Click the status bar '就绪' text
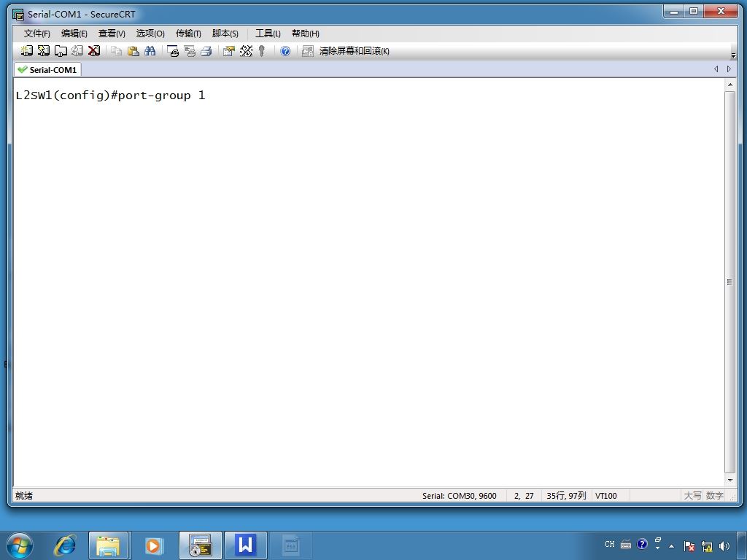 tap(24, 496)
